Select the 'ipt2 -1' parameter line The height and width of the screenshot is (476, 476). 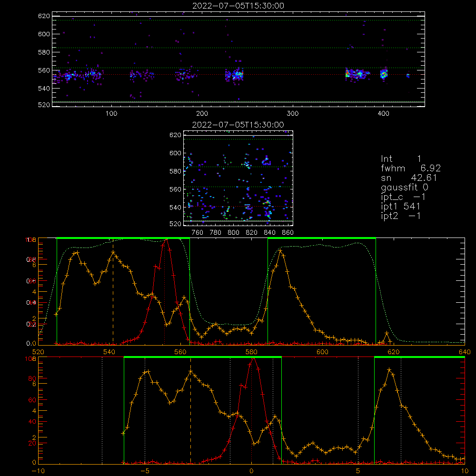click(400, 216)
